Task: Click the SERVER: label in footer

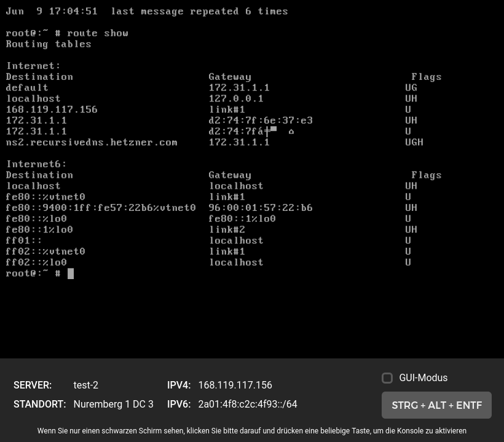Action: pos(33,385)
